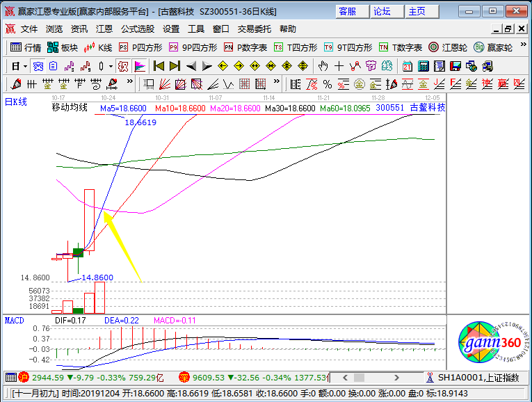Click the 日 daily period button

(15, 66)
